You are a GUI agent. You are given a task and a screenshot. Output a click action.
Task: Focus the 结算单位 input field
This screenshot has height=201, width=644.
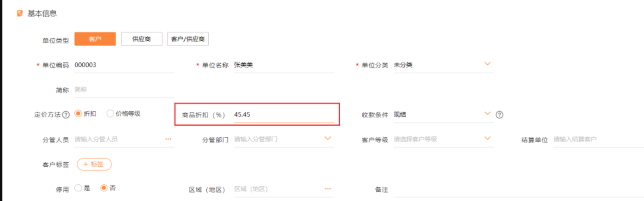[x=598, y=139]
